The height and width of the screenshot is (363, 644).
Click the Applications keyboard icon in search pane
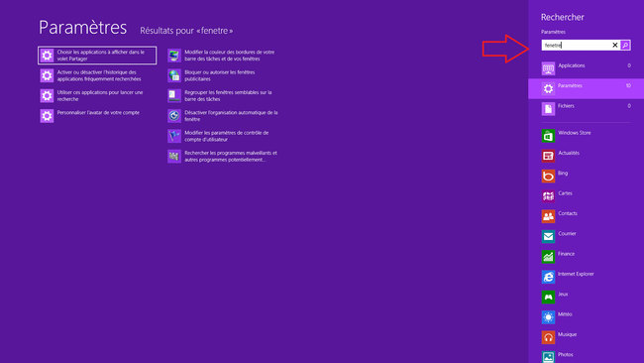(548, 68)
